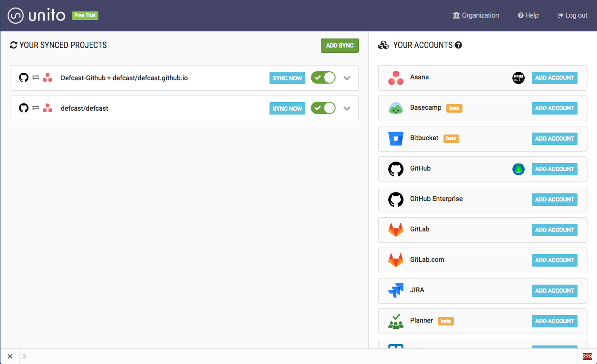This screenshot has height=364, width=597.
Task: Add a GitHub Enterprise account
Action: (x=555, y=200)
